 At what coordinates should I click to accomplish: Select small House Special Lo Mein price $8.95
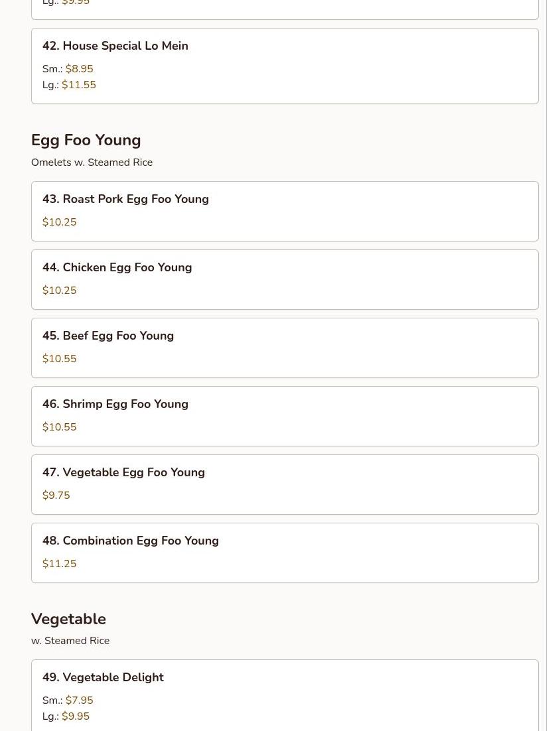pyautogui.click(x=79, y=69)
